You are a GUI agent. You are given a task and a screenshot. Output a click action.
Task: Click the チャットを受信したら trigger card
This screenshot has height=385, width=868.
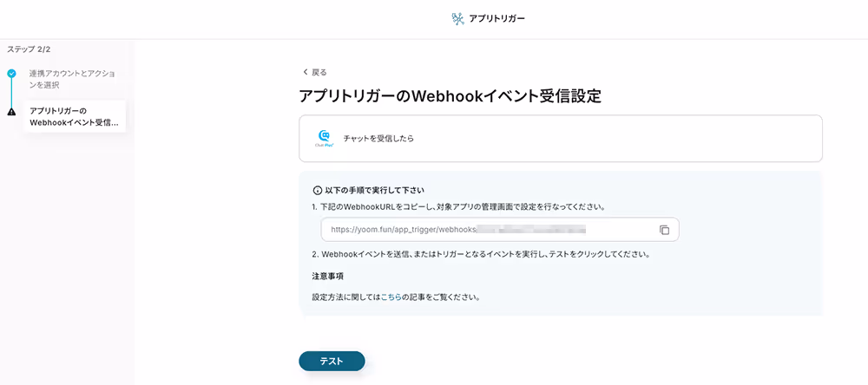pos(560,138)
